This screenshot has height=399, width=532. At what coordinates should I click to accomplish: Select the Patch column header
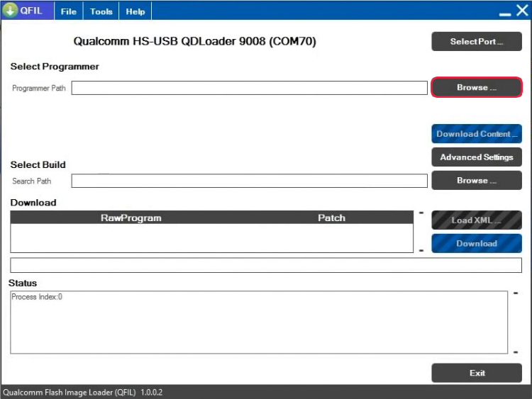(331, 218)
